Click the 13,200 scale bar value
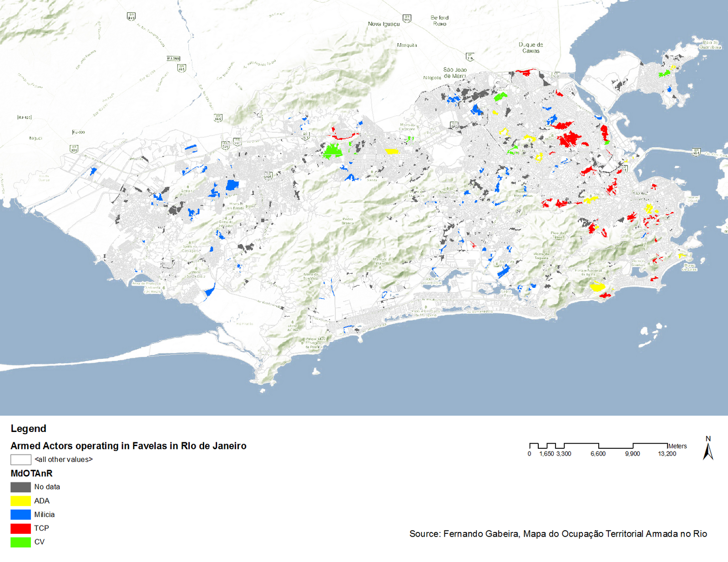 point(667,454)
